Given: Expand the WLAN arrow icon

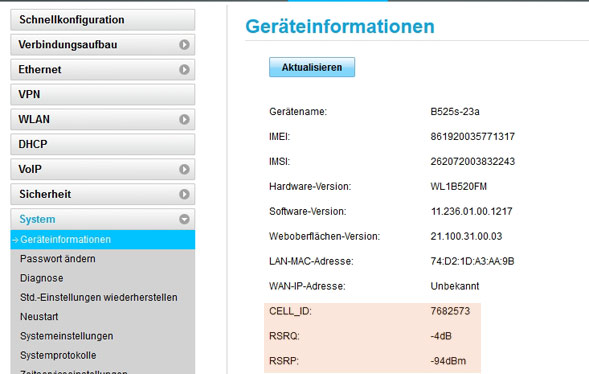Looking at the screenshot, I should coord(184,119).
